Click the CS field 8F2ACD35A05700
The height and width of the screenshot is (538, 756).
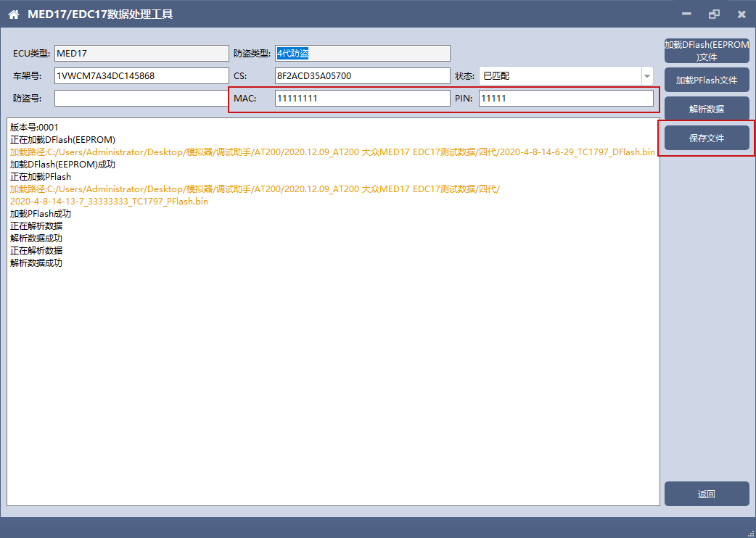363,76
